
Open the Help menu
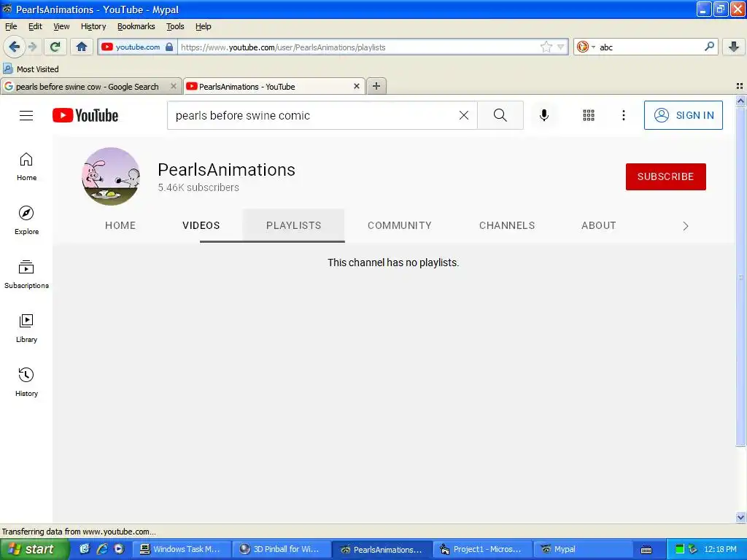(x=203, y=26)
